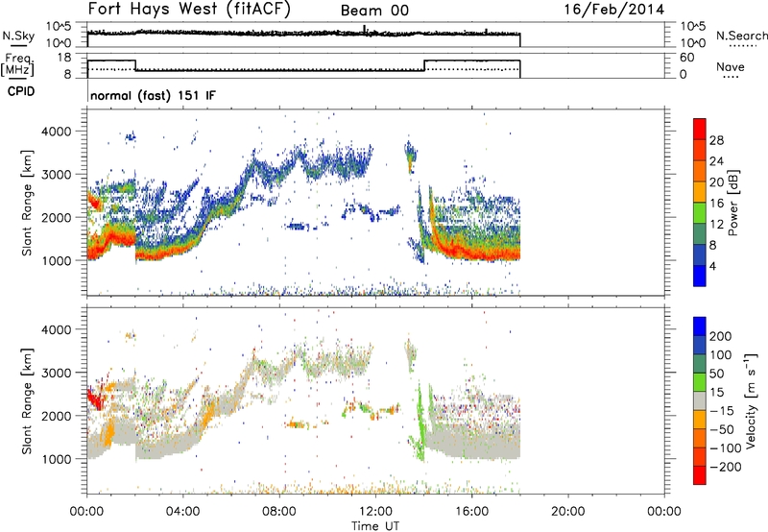Screen dimensions: 768x532
Task: Click "50" on the Velocity color bar
Action: coord(716,374)
